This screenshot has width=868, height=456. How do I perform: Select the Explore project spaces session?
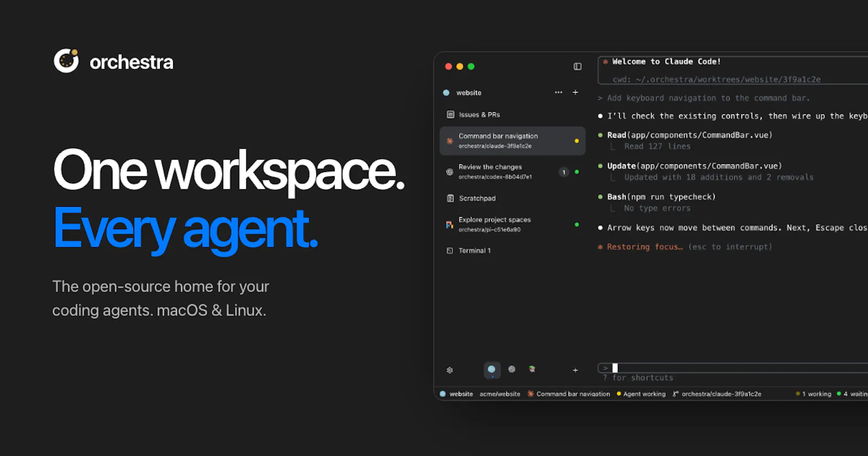[512, 225]
